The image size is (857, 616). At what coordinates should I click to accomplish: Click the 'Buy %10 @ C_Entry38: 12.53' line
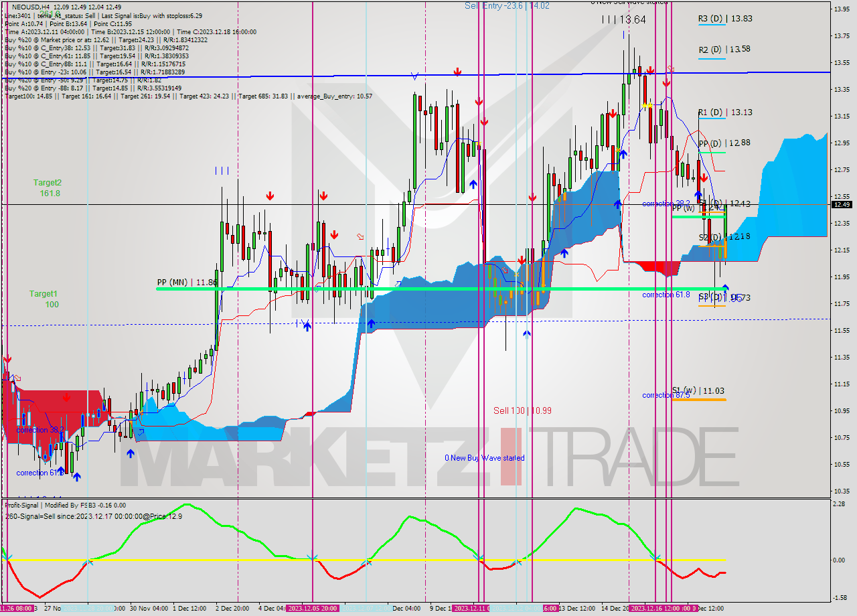96,48
